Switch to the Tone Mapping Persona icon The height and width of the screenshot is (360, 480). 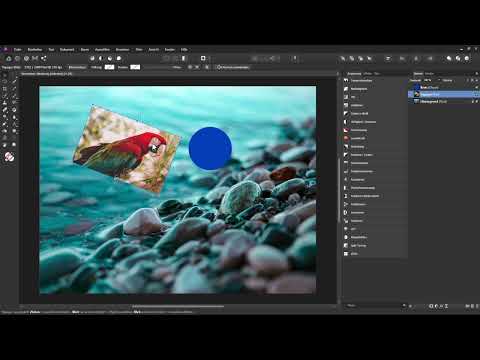click(x=35, y=58)
